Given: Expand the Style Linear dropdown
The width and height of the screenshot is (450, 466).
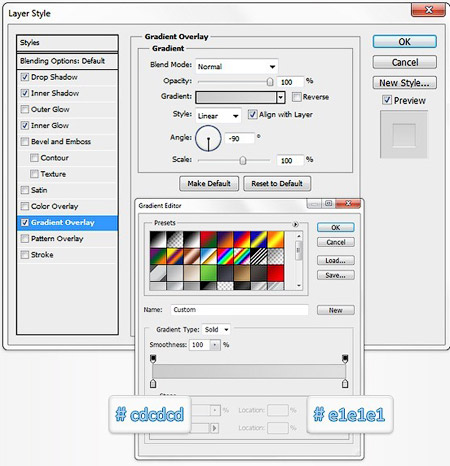Looking at the screenshot, I should [x=218, y=116].
